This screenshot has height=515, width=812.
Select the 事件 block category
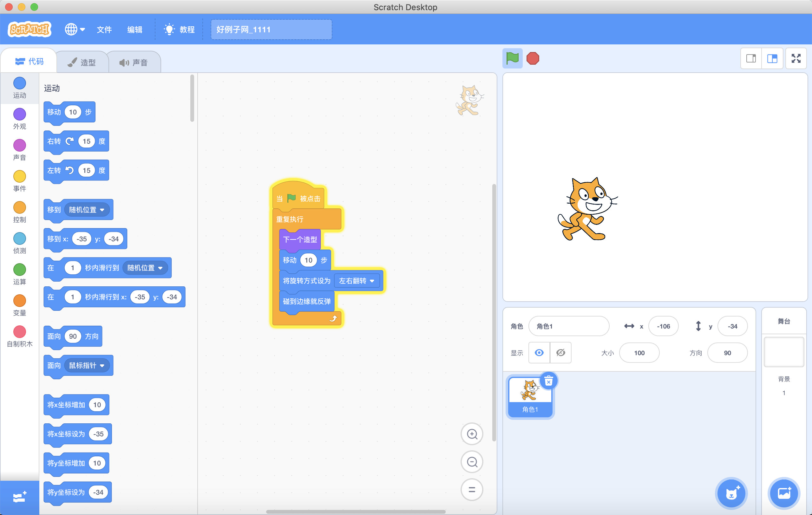20,181
